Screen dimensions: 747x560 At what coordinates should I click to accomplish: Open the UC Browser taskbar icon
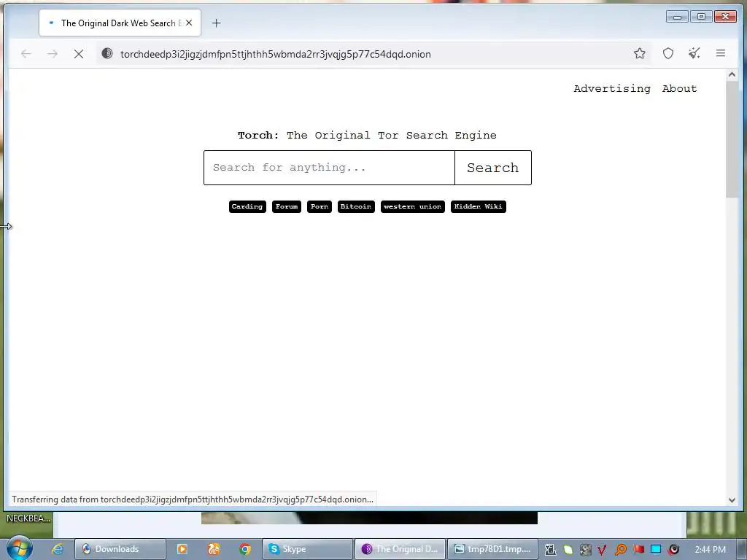(214, 549)
